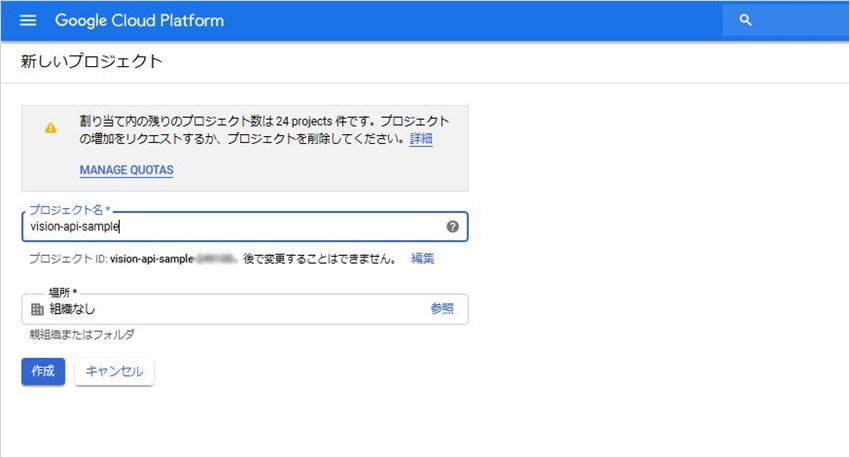Click the 親組織またはフォルダ helper text
The image size is (850, 458).
pyautogui.click(x=82, y=334)
